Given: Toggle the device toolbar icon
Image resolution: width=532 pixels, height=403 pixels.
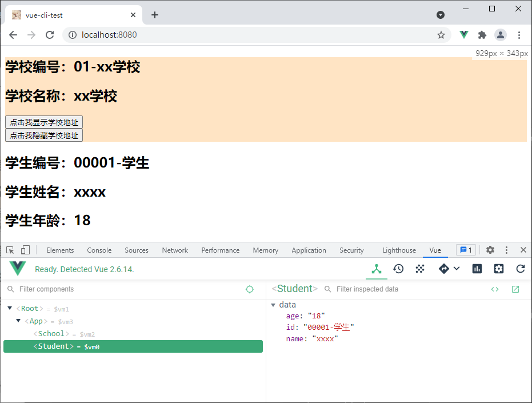Looking at the screenshot, I should tap(25, 250).
